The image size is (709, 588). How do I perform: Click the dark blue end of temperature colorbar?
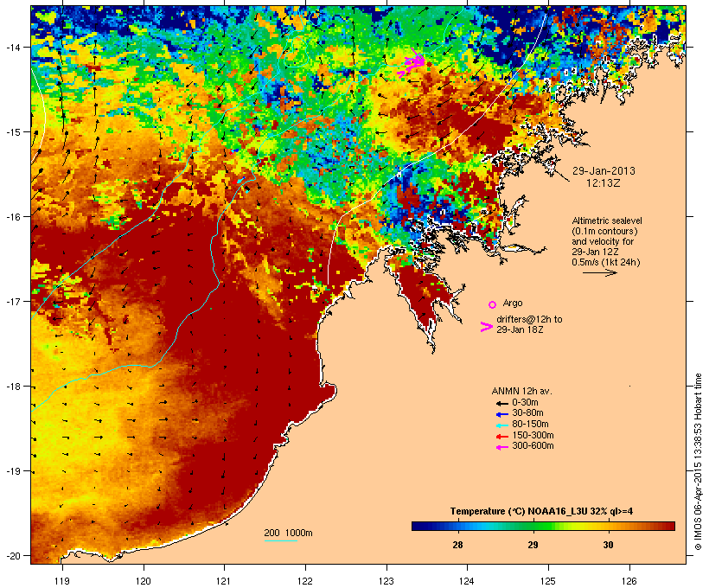pyautogui.click(x=417, y=526)
